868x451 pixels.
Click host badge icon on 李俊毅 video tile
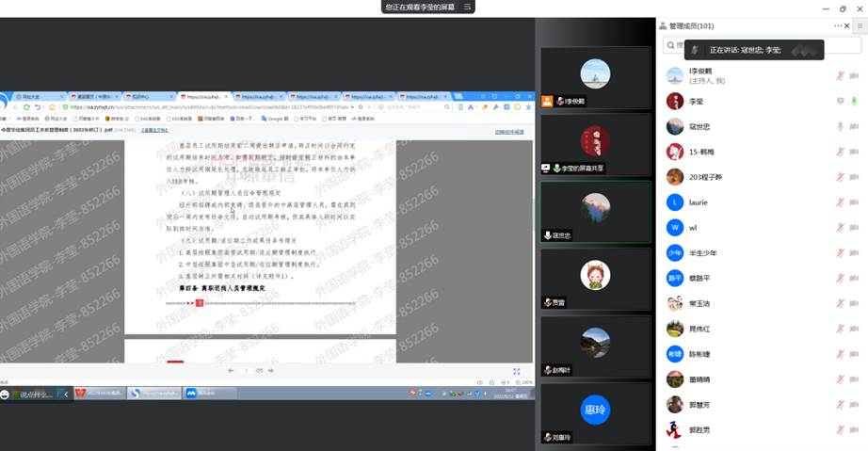pyautogui.click(x=546, y=101)
